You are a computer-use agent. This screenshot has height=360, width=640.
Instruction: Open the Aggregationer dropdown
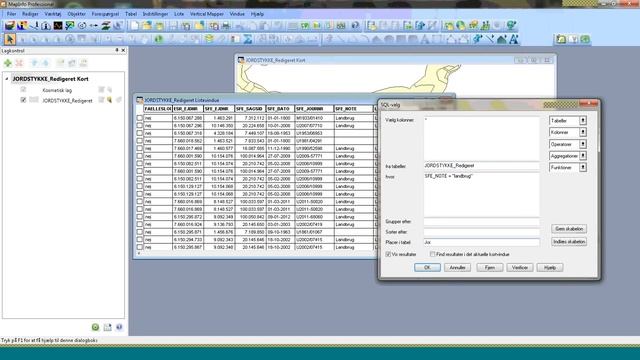pyautogui.click(x=568, y=156)
